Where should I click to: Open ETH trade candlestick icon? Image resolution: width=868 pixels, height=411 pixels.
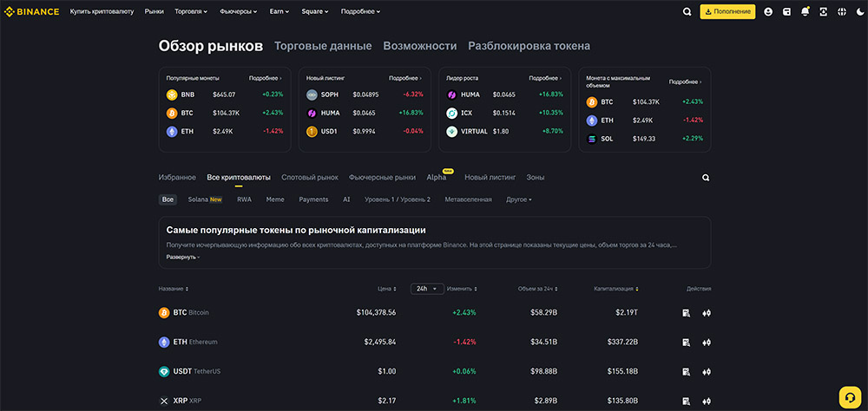[707, 342]
